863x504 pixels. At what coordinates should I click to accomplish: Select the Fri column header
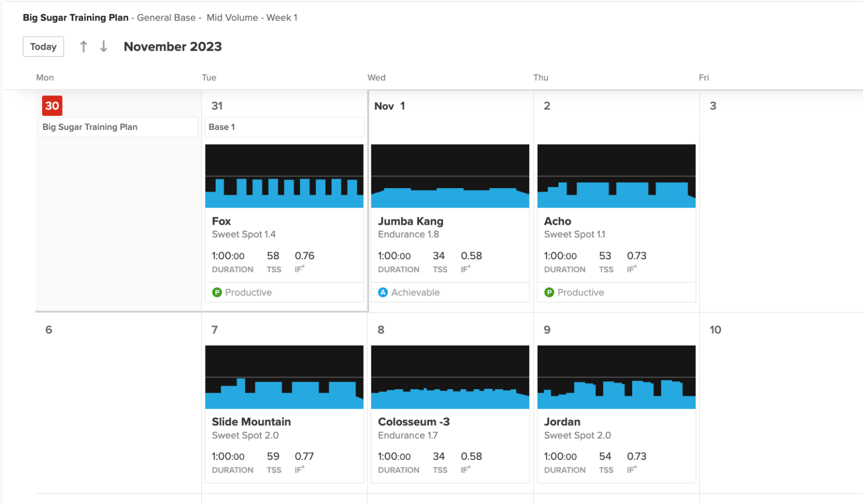[704, 77]
